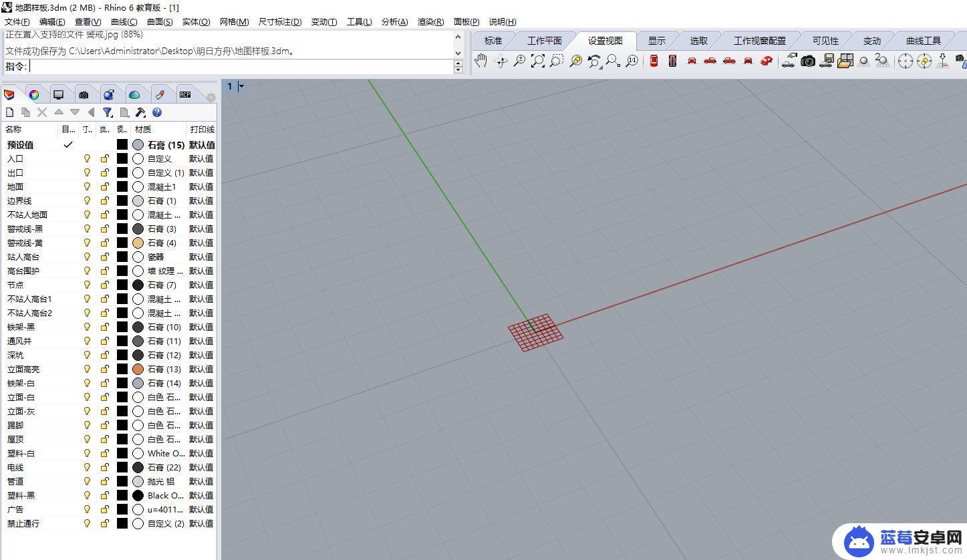Open the camera Named Views panel tab
Screen dimensions: 967x560
point(84,94)
